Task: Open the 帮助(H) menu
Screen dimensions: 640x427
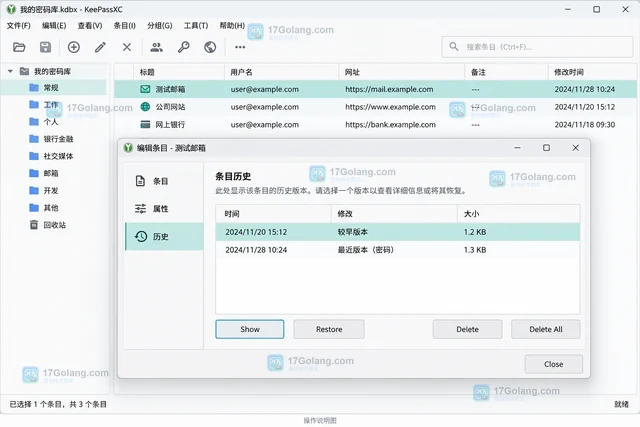Action: pyautogui.click(x=232, y=26)
